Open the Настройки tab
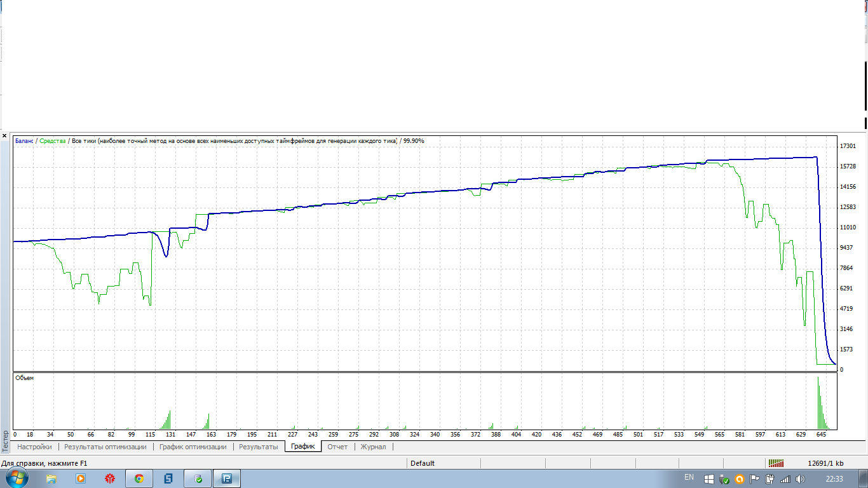The image size is (868, 488). pos(34,447)
